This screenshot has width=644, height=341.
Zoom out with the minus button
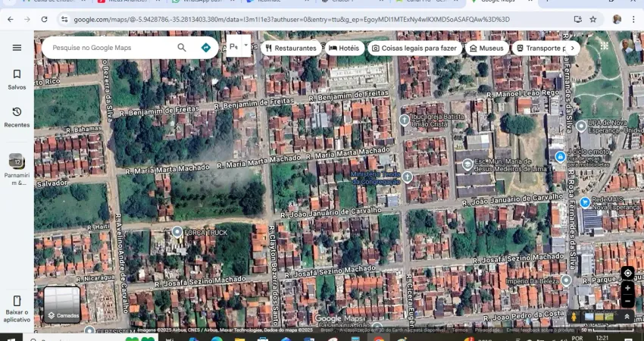[x=627, y=301]
